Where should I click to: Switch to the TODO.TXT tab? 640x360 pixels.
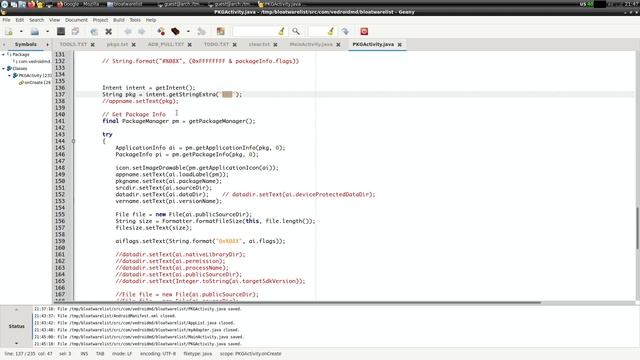coord(216,44)
